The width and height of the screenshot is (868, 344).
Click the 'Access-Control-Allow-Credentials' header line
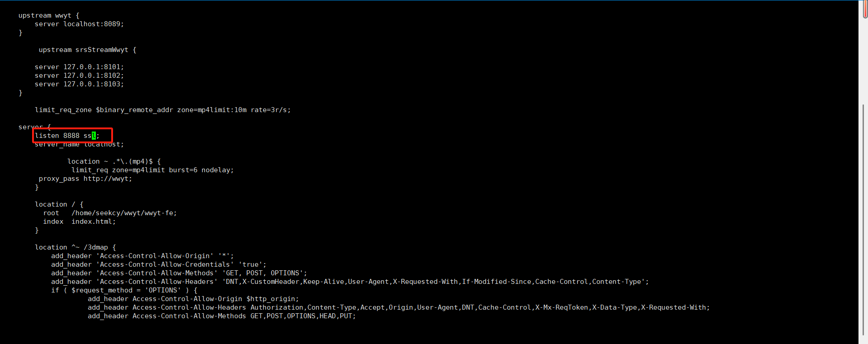click(x=159, y=264)
